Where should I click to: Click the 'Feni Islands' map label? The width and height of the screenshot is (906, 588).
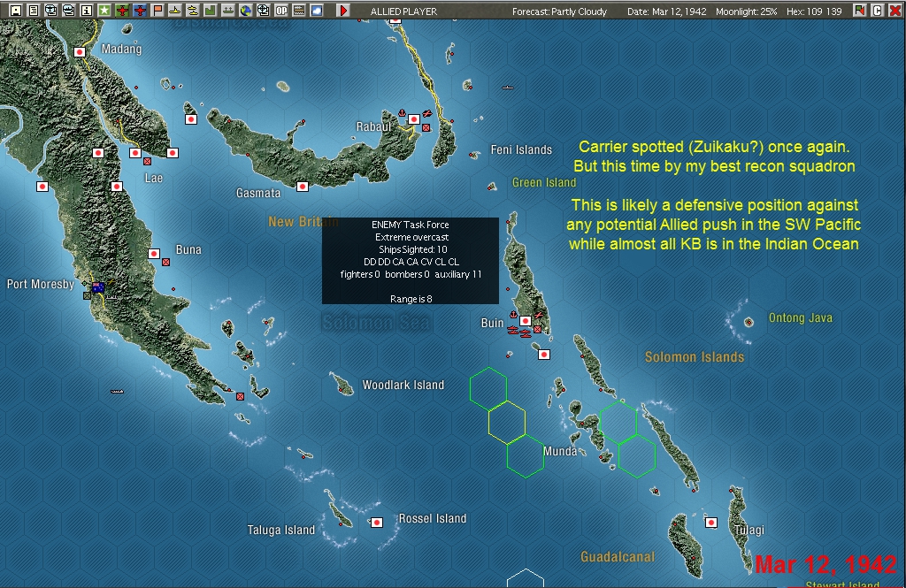pyautogui.click(x=521, y=149)
